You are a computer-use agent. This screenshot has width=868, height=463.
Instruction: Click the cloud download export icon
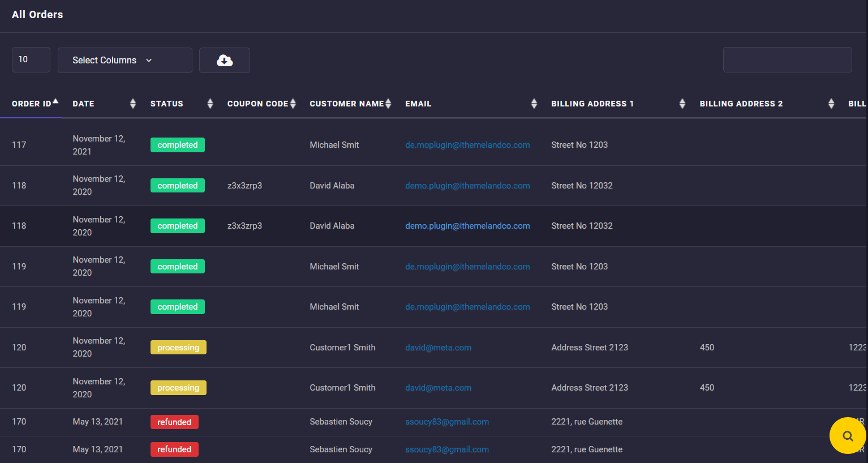pyautogui.click(x=225, y=61)
